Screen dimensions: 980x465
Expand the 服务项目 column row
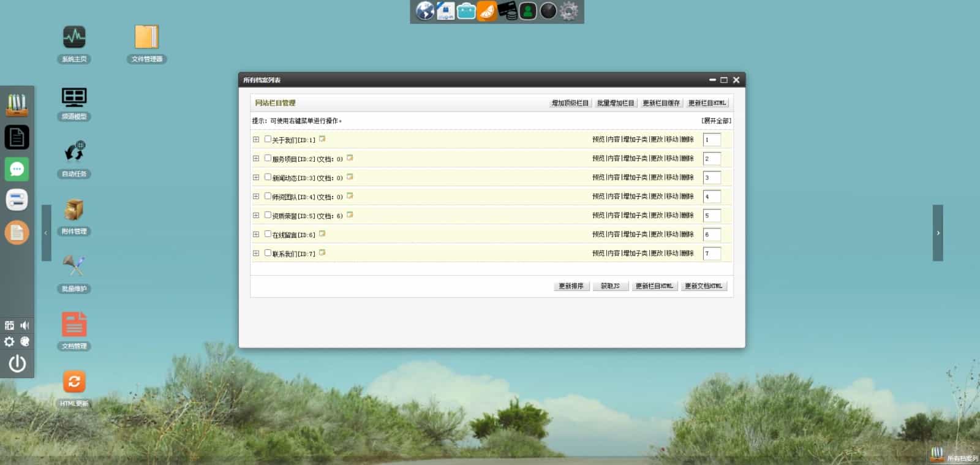click(x=256, y=159)
